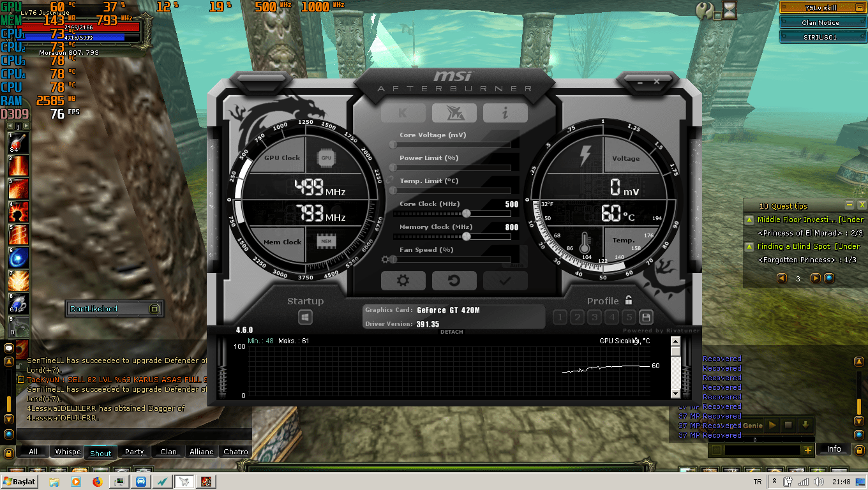Open media player icon in taskbar

tap(76, 482)
